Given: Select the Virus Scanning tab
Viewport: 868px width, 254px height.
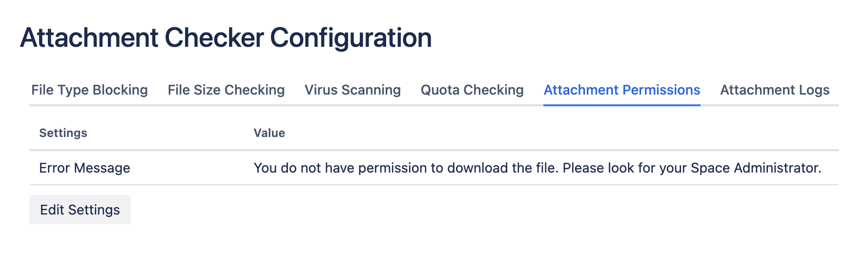Looking at the screenshot, I should click(352, 90).
